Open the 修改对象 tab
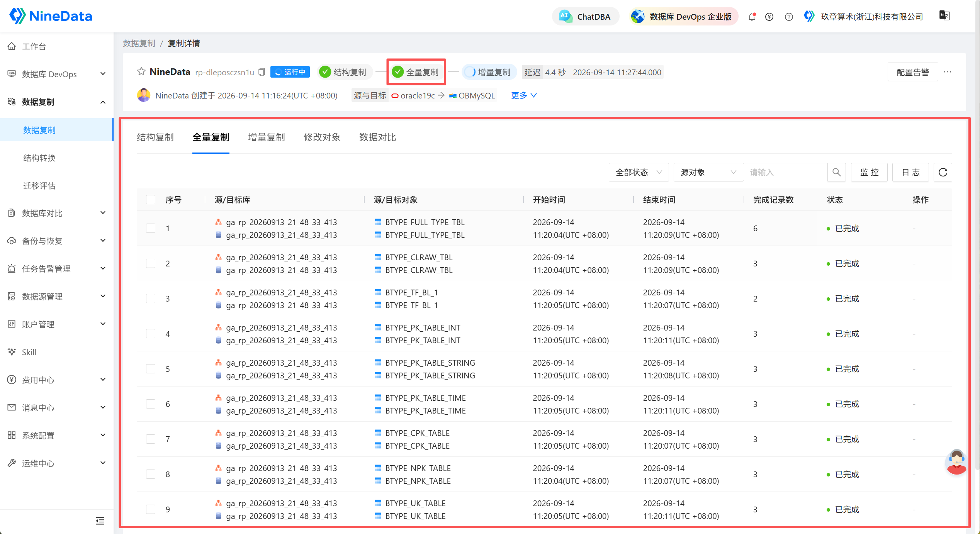This screenshot has width=980, height=534. point(322,137)
